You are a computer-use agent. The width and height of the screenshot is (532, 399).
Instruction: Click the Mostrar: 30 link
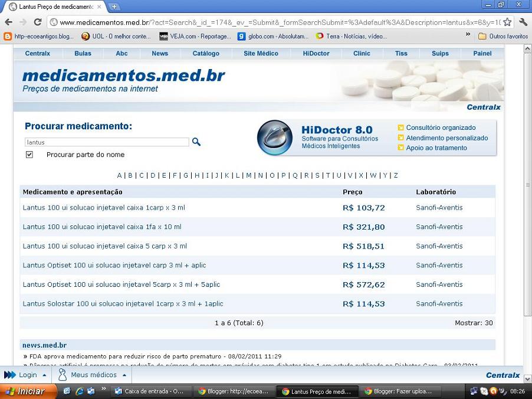click(474, 323)
